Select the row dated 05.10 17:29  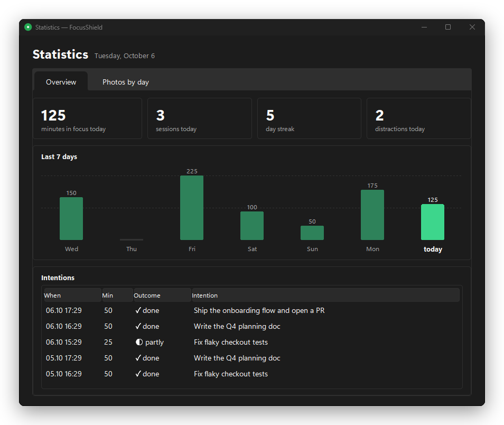[251, 358]
